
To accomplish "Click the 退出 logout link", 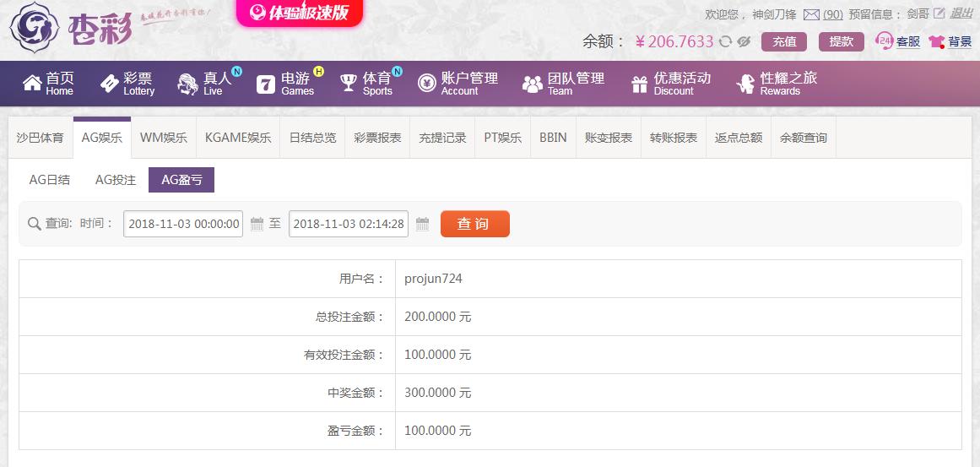I will pyautogui.click(x=961, y=14).
